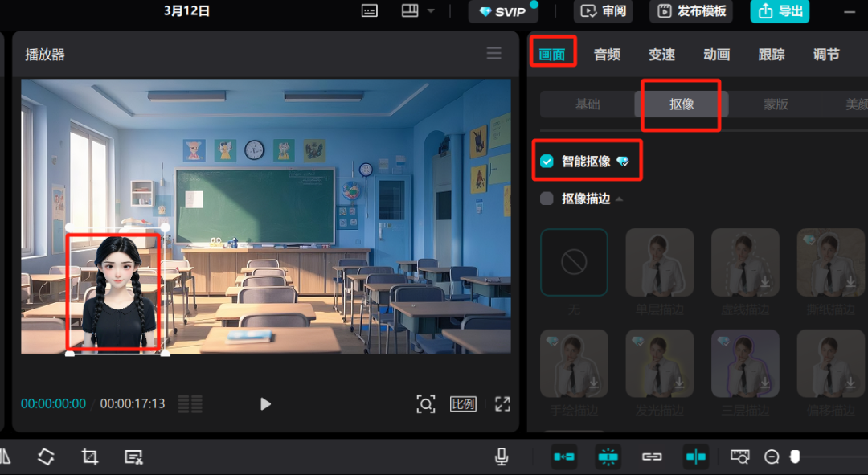Click the 导出 export button
This screenshot has width=868, height=475.
click(x=779, y=11)
